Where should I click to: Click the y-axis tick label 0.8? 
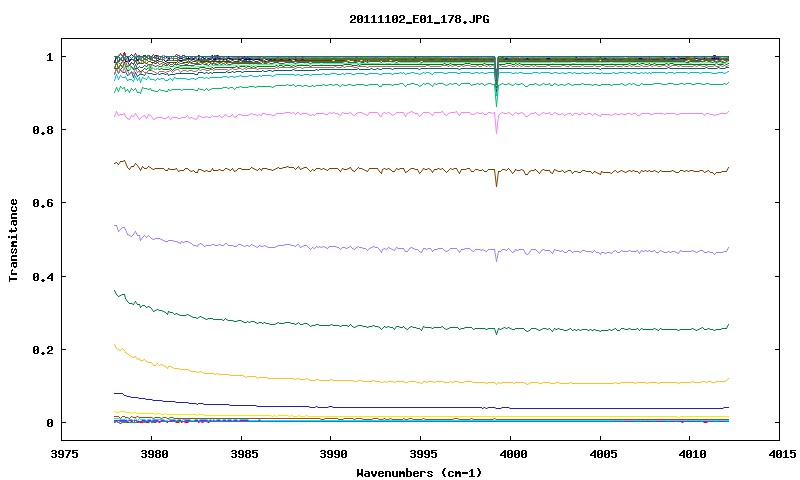coord(43,130)
